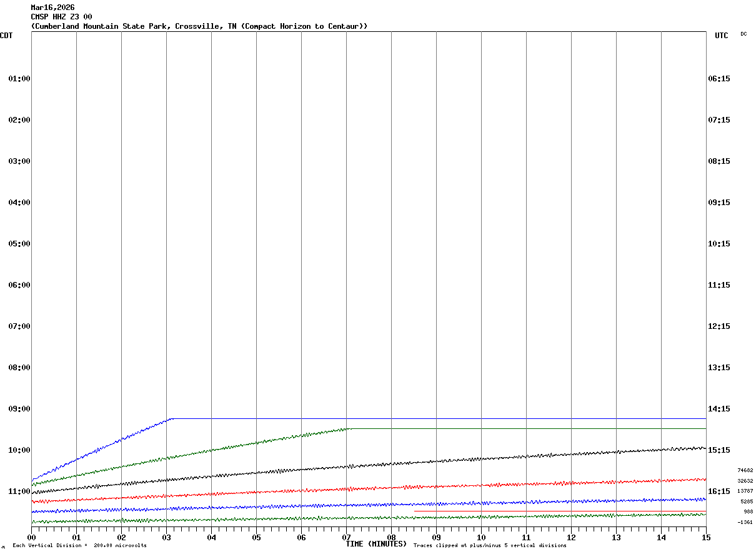Click the -1361 DC offset value
This screenshot has height=554, width=756.
click(x=745, y=522)
